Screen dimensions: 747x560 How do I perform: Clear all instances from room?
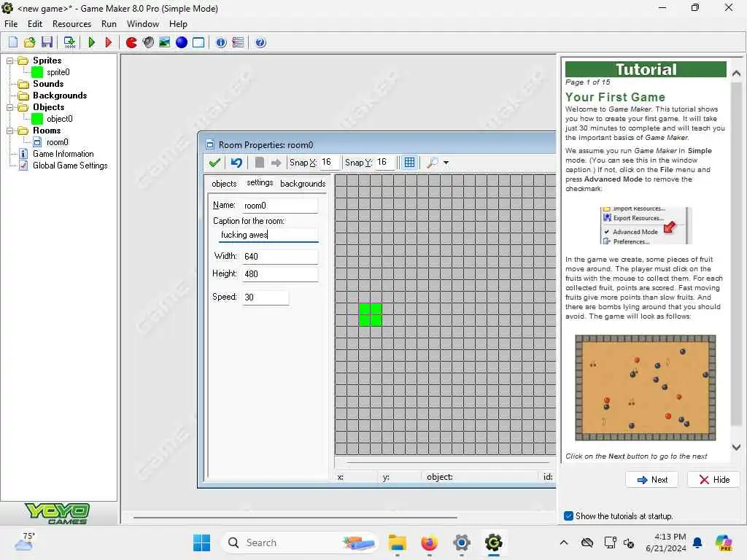click(260, 163)
